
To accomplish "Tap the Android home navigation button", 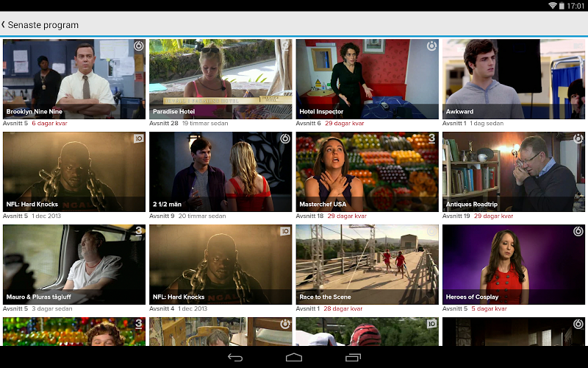I will tap(294, 358).
